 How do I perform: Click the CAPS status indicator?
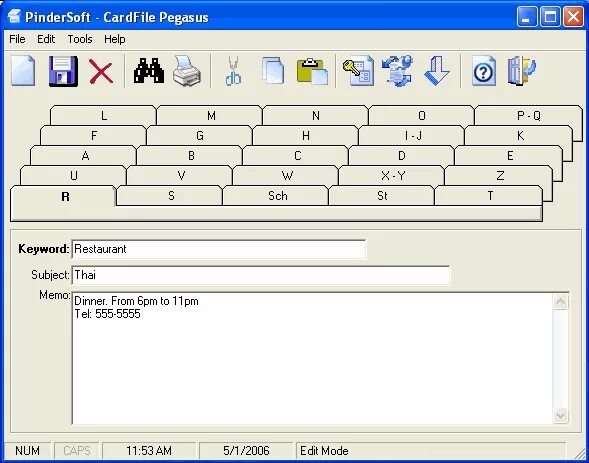(x=77, y=450)
